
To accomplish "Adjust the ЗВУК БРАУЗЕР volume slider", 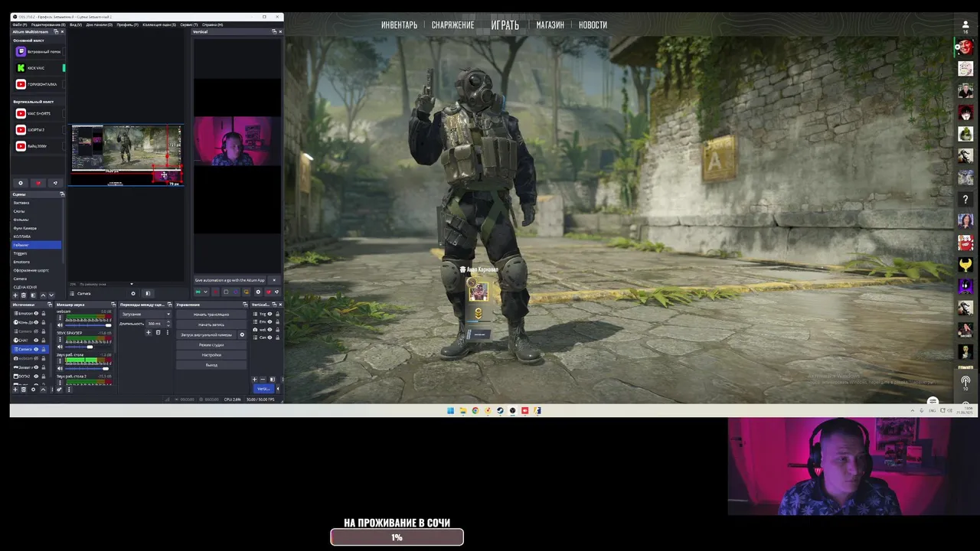I will coord(88,347).
